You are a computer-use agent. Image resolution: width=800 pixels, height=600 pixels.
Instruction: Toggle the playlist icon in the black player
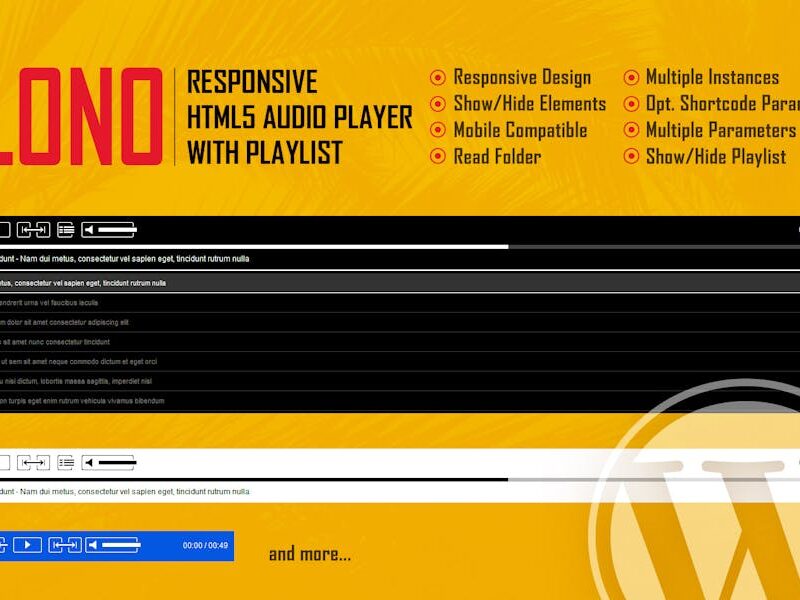66,230
